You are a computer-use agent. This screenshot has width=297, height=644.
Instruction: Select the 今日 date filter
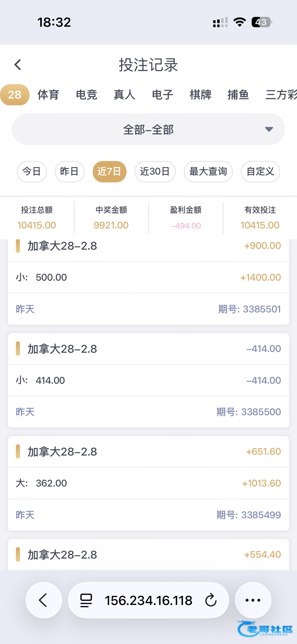(32, 172)
